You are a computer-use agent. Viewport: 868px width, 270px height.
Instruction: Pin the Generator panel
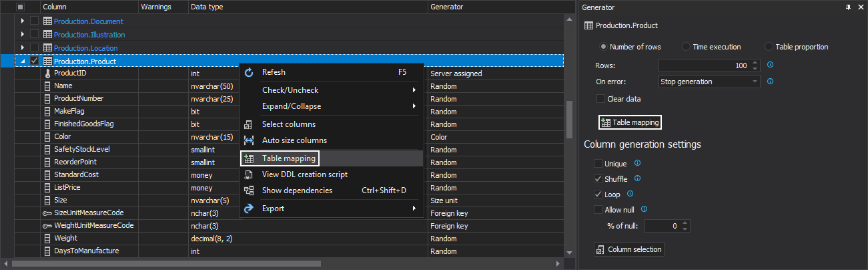(848, 7)
